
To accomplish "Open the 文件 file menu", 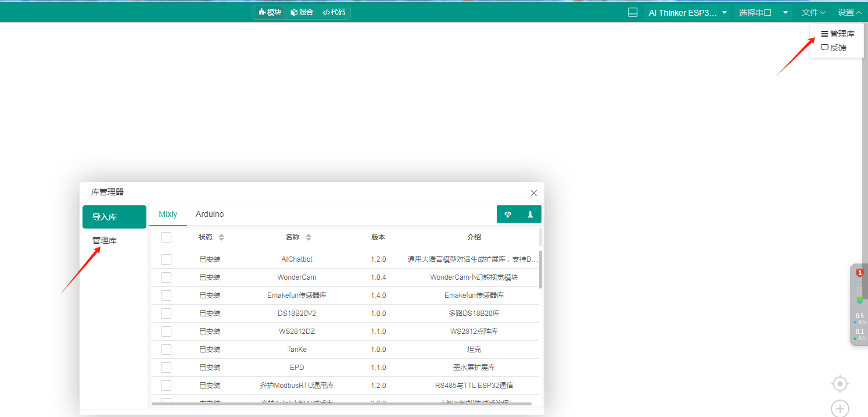I will click(813, 12).
